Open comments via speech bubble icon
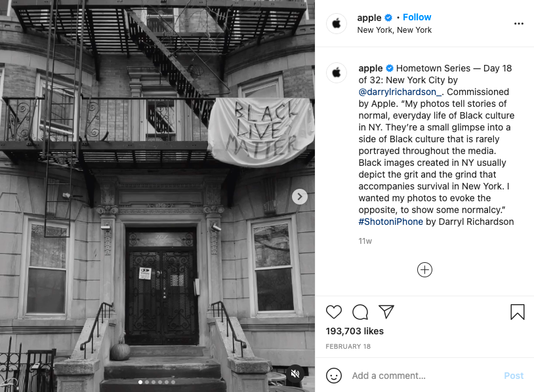The height and width of the screenshot is (392, 534). click(x=360, y=311)
